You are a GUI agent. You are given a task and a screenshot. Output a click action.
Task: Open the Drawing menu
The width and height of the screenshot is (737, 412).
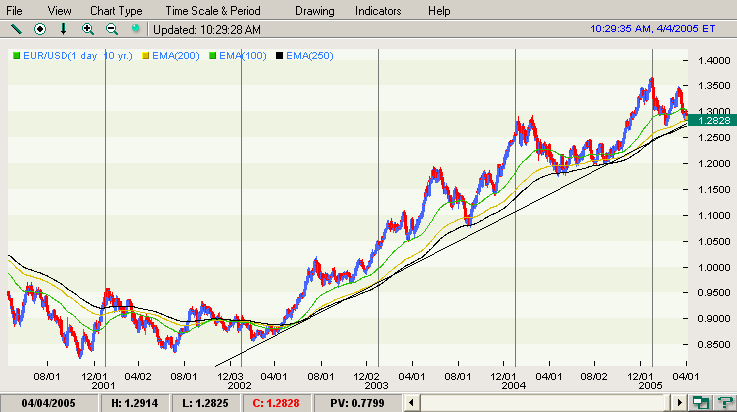point(315,11)
